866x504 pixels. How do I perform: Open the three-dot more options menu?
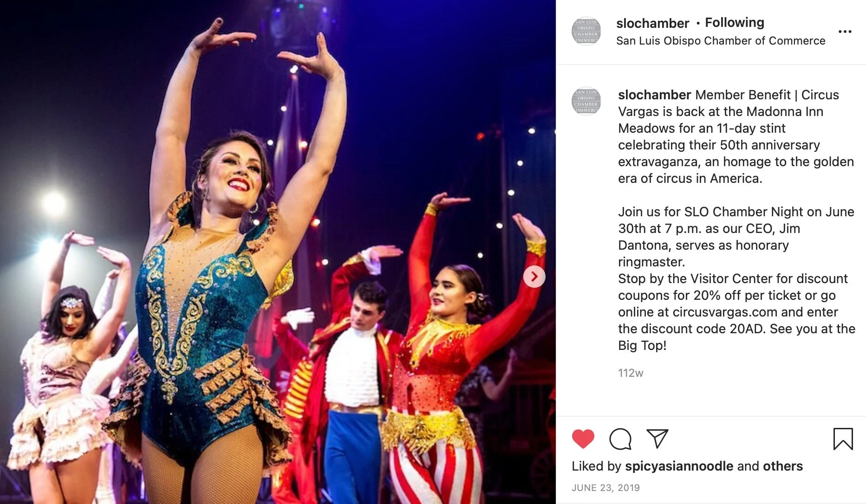(845, 32)
